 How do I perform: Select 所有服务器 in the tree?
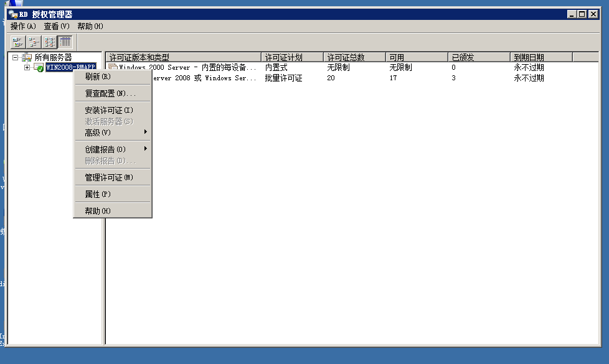(53, 57)
